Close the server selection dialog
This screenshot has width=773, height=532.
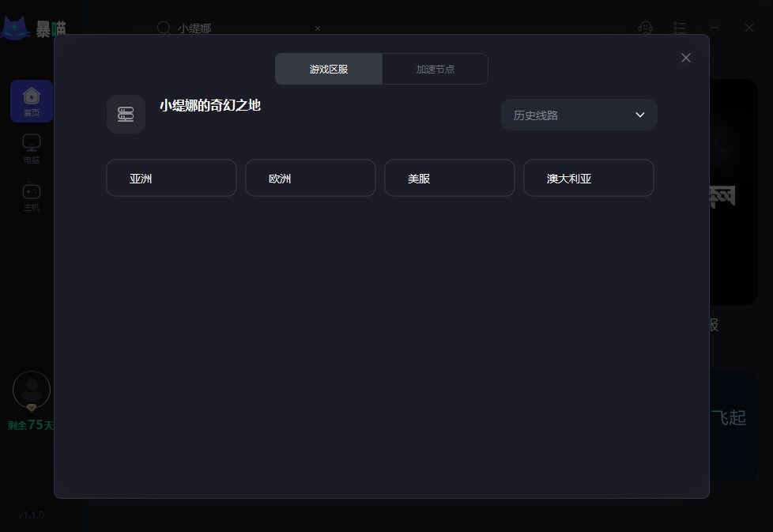click(x=686, y=58)
